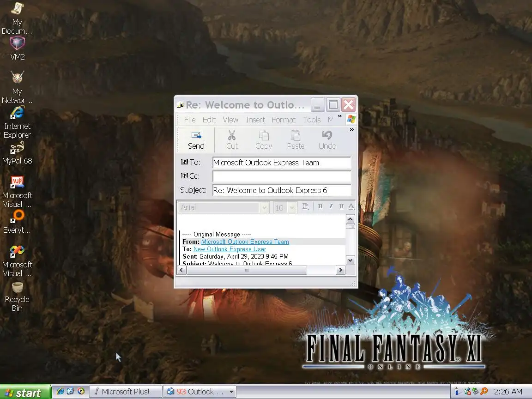Open the View menu
This screenshot has height=399, width=532.
tap(230, 120)
